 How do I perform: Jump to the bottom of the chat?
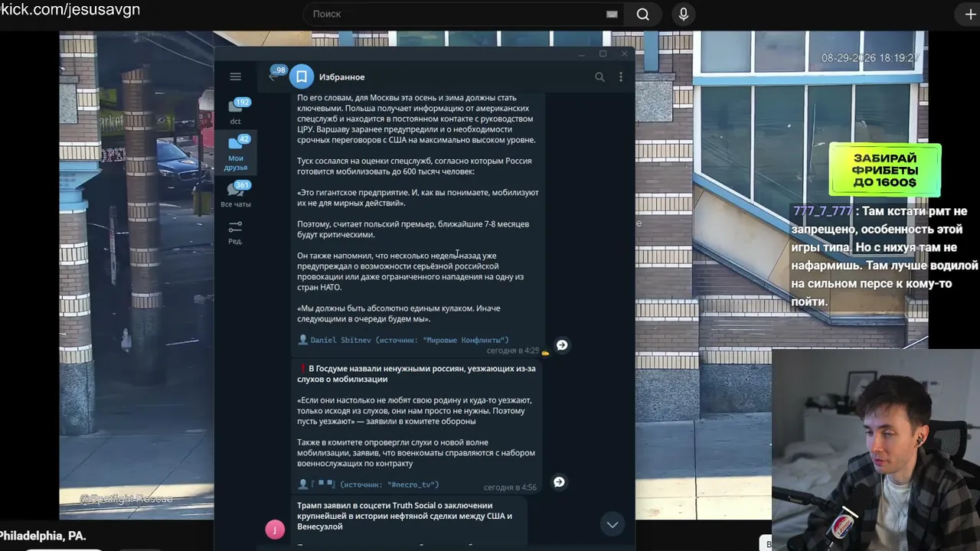click(x=612, y=524)
